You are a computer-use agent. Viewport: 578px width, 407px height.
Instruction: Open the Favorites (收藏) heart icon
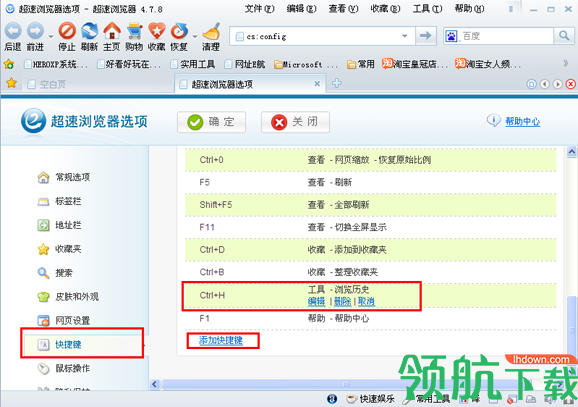click(x=157, y=31)
